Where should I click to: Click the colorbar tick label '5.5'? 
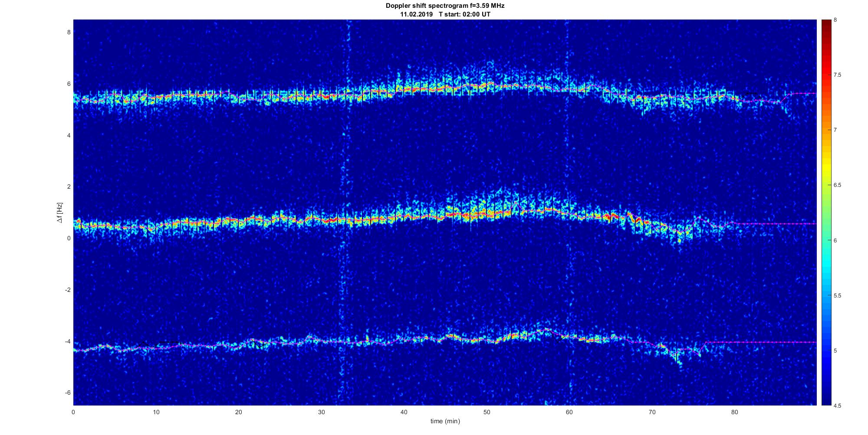pos(838,295)
